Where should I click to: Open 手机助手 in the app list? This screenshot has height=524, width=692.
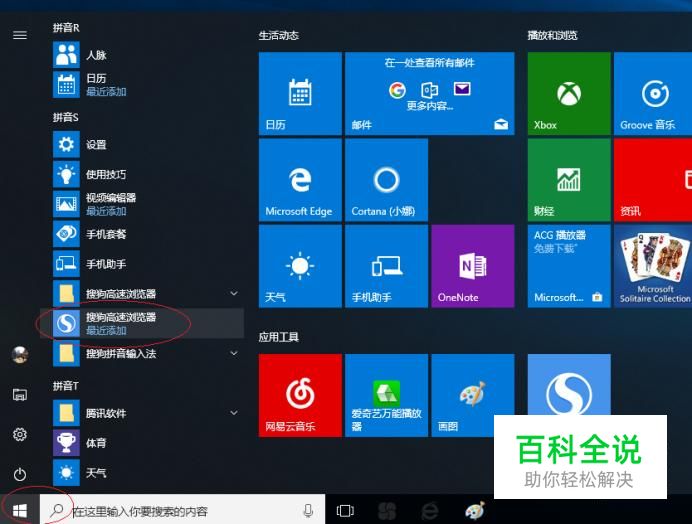[141, 264]
